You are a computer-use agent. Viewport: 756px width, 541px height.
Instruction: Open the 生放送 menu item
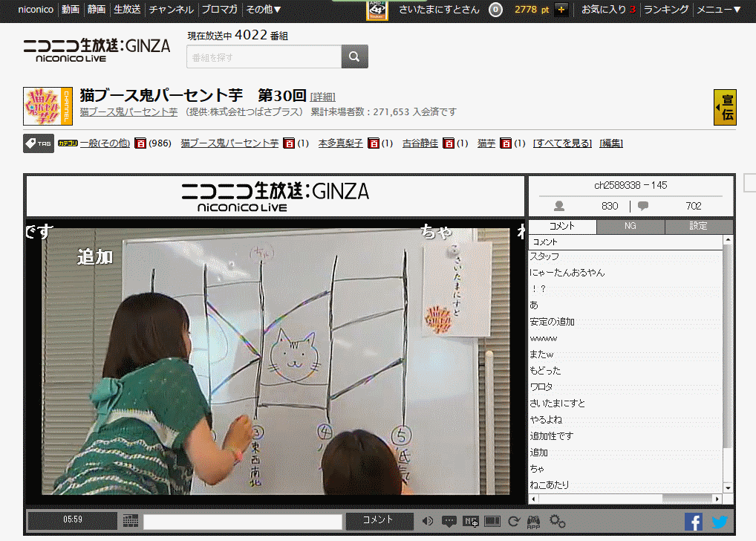[x=127, y=10]
